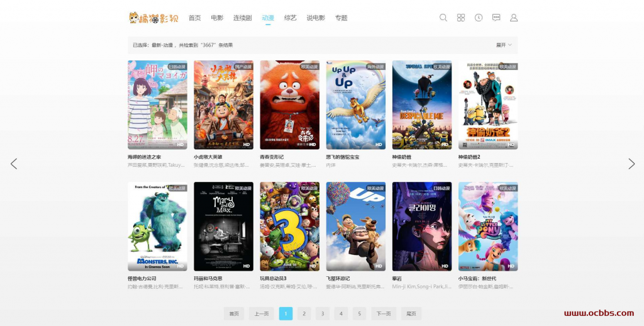This screenshot has height=326, width=644.
Task: Open the 综艺 nav tab
Action: point(291,18)
